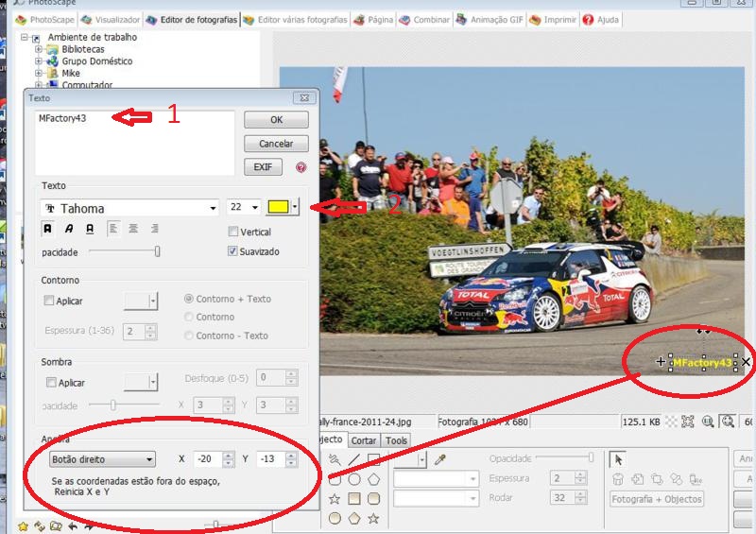Open the Imprimir tab
Screen dimensions: 756x534
(553, 20)
